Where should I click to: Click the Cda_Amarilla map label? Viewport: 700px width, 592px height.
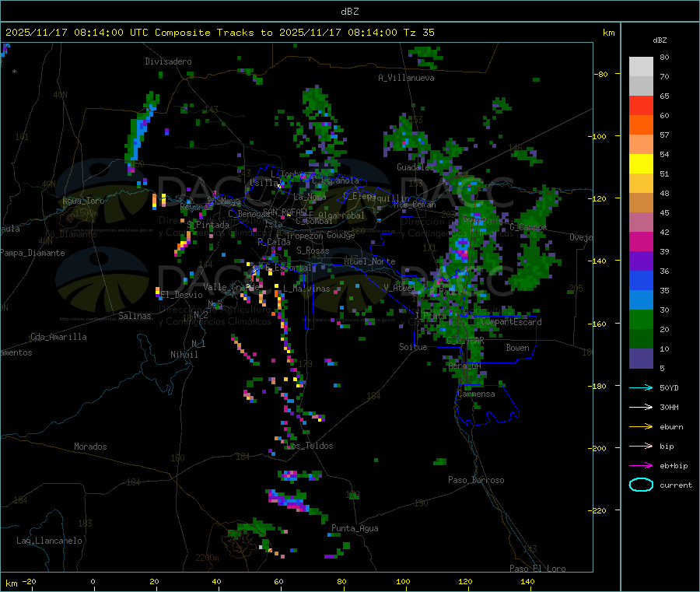click(58, 337)
